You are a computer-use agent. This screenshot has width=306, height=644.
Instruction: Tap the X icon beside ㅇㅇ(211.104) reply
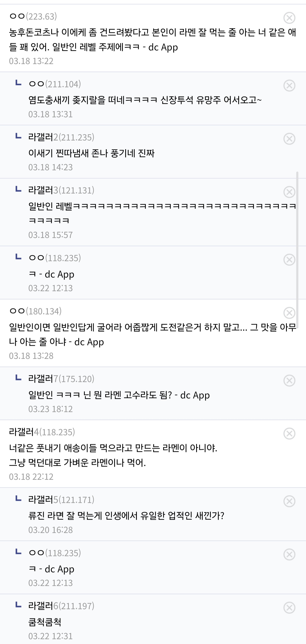pyautogui.click(x=289, y=86)
